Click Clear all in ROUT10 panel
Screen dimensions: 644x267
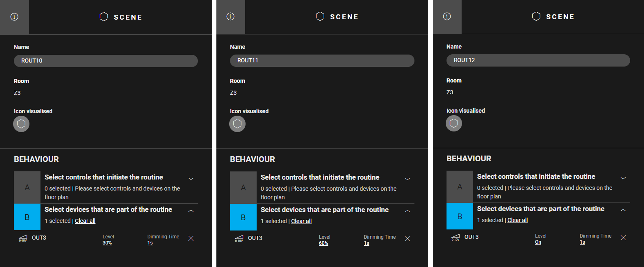pyautogui.click(x=85, y=221)
